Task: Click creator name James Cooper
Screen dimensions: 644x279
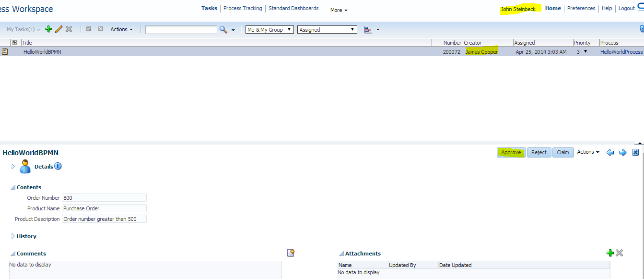Action: (482, 52)
